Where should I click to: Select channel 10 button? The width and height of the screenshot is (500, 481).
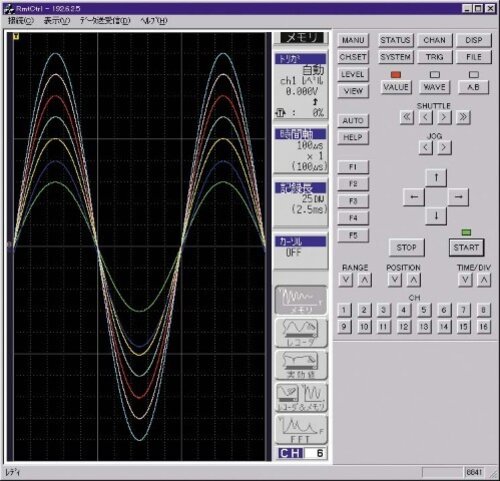tap(364, 327)
